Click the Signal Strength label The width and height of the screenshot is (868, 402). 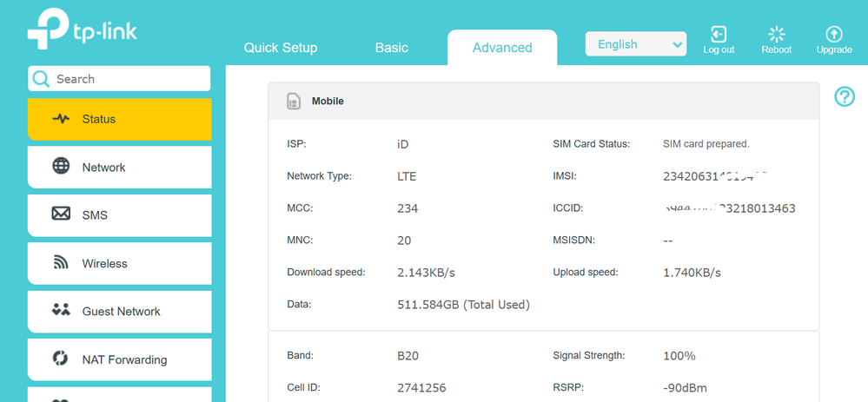point(589,356)
